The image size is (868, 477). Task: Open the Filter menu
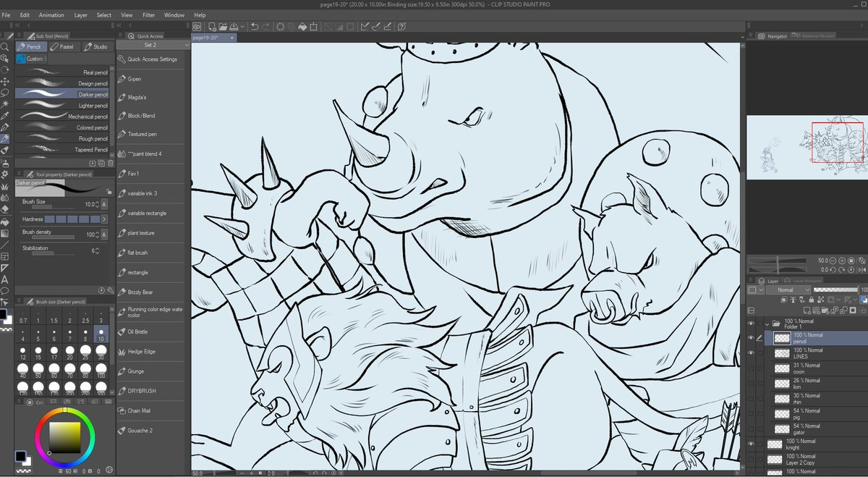point(148,14)
